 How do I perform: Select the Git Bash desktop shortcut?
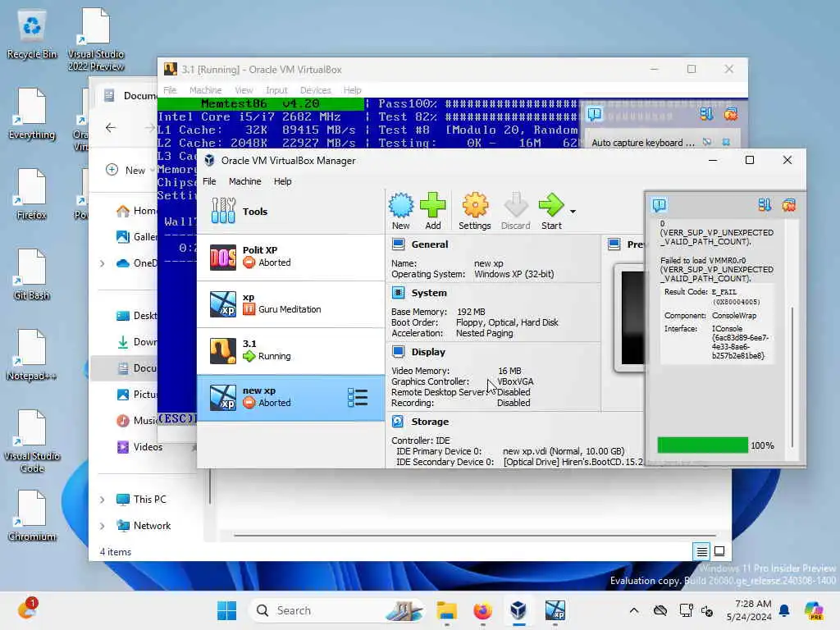[32, 275]
